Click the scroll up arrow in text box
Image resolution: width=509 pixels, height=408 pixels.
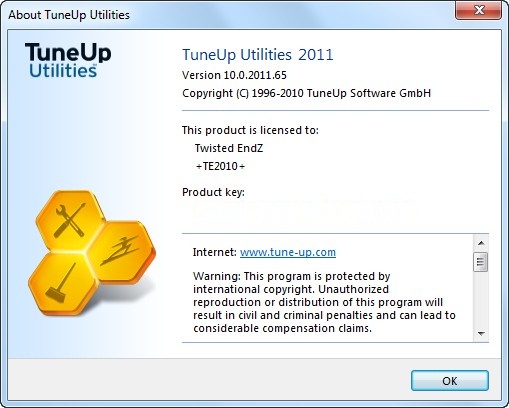click(x=481, y=243)
